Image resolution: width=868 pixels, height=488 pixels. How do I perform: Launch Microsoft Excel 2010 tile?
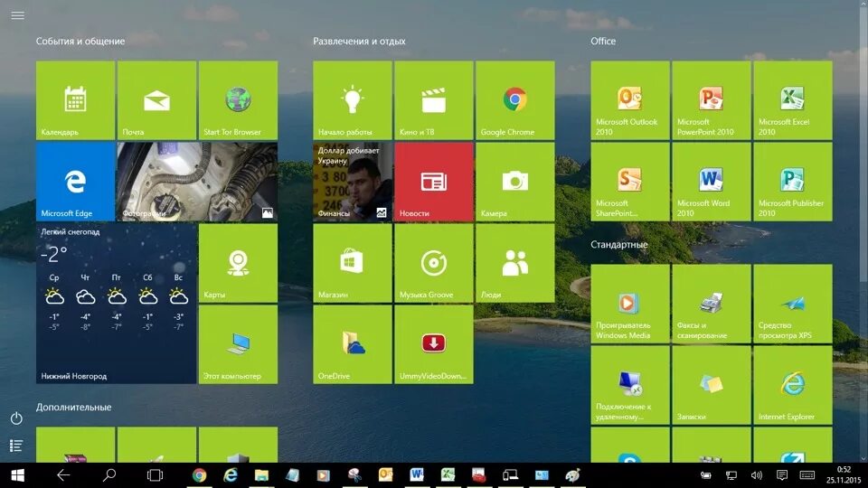[x=793, y=100]
